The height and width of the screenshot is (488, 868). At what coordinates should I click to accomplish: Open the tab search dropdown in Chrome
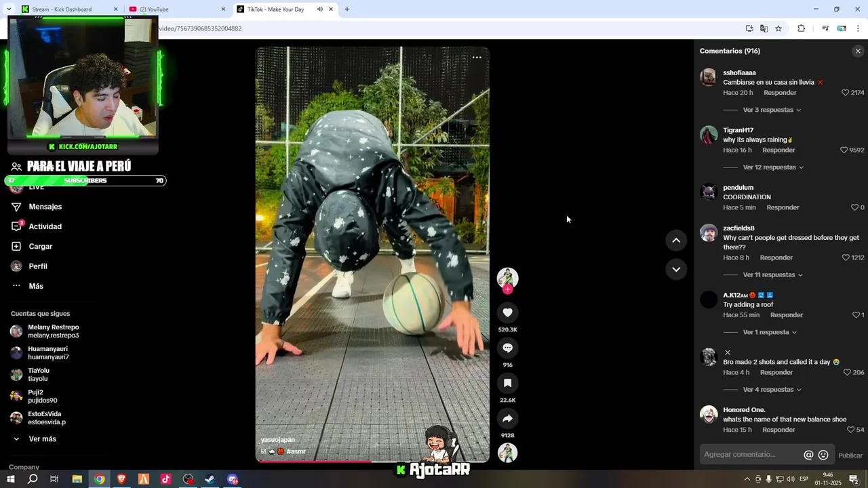click(x=7, y=9)
